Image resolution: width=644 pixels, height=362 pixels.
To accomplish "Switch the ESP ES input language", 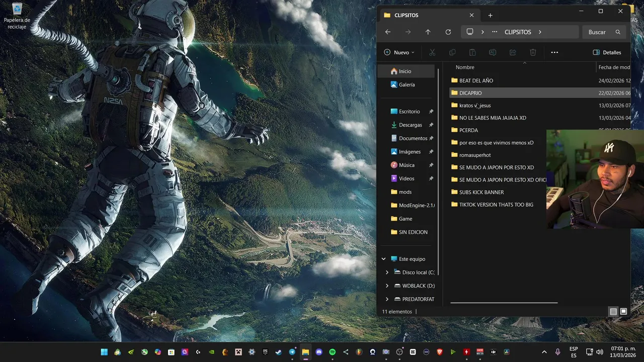I will [574, 352].
